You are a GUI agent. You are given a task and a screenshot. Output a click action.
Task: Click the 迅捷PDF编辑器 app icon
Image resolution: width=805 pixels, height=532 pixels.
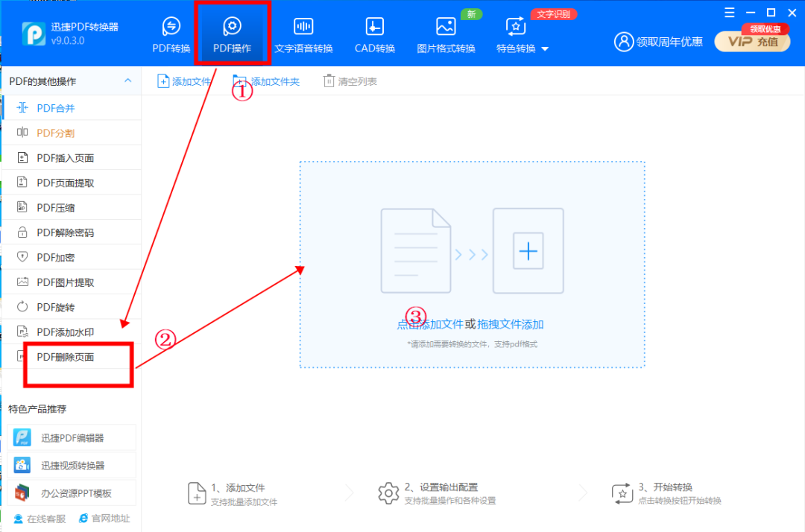coord(22,437)
